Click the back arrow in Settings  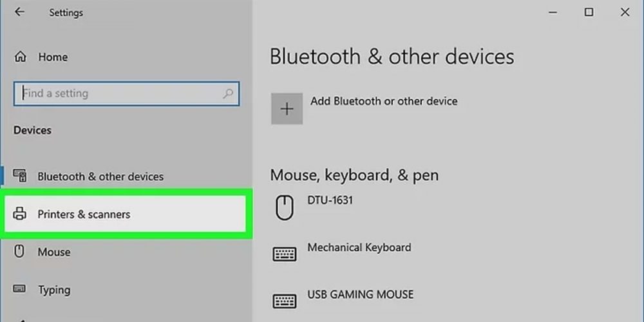tap(19, 12)
